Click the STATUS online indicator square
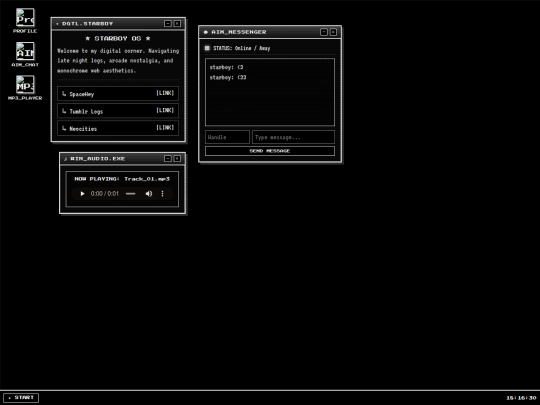Screen dimensions: 540x405 tap(207, 48)
